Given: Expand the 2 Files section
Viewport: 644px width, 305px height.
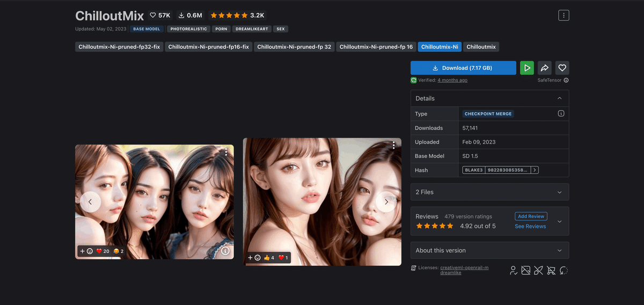Looking at the screenshot, I should click(489, 192).
